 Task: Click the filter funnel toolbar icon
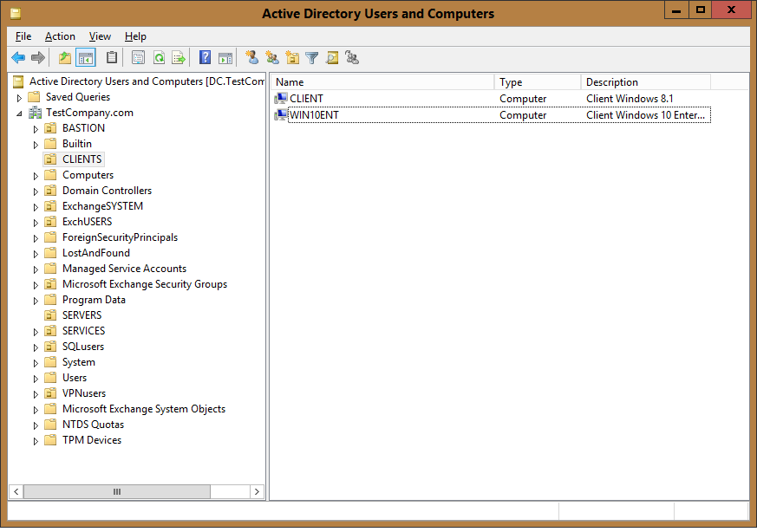coord(312,58)
